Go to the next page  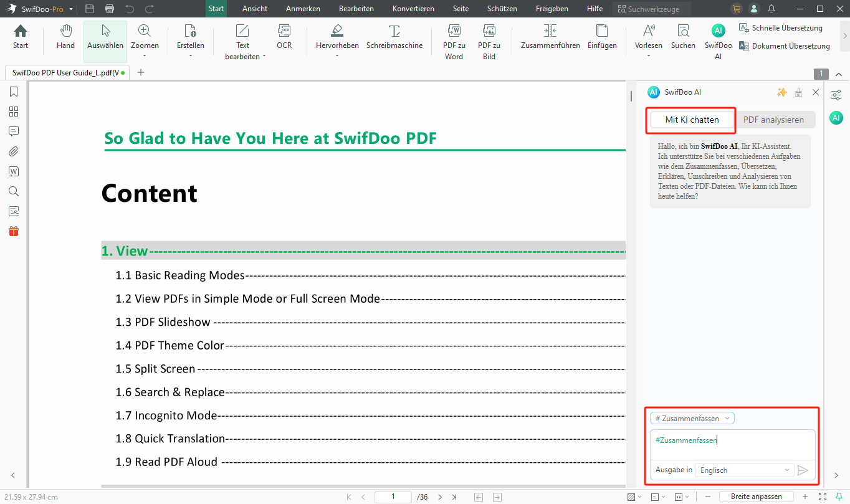[x=440, y=497]
